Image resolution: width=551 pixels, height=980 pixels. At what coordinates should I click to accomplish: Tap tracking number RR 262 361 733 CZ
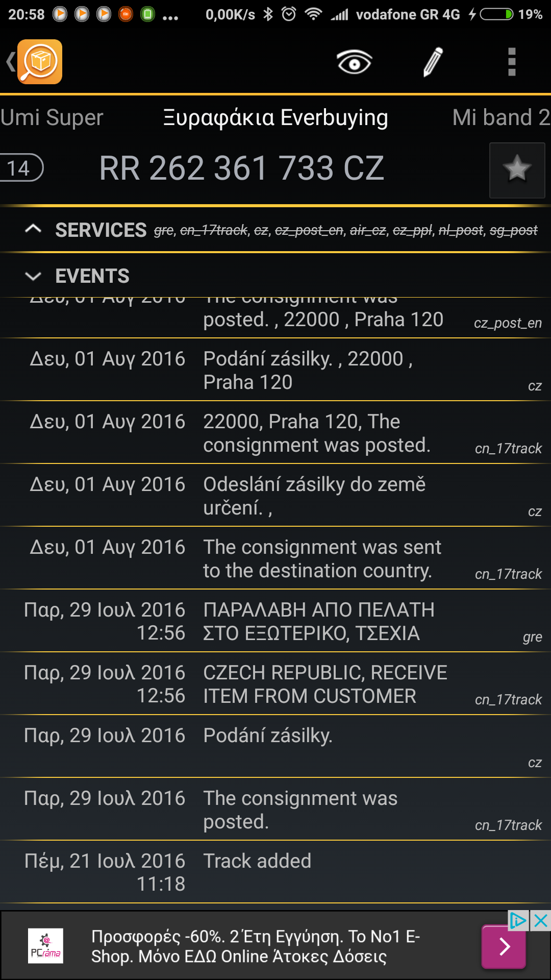[x=241, y=168]
